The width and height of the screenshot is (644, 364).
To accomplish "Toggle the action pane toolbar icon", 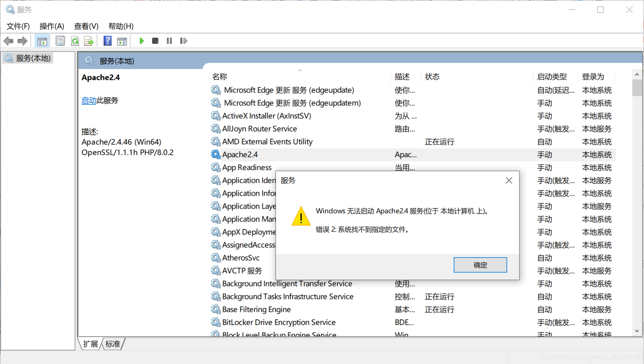I will 122,41.
